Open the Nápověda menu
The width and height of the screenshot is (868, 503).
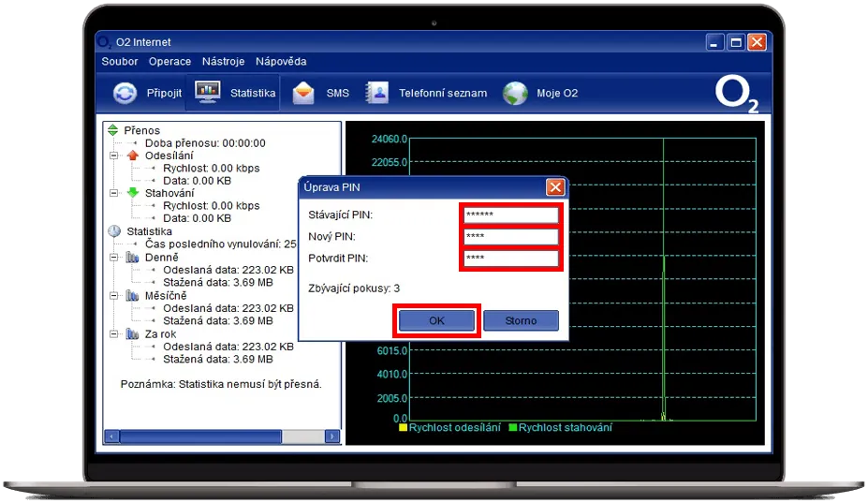click(x=281, y=62)
